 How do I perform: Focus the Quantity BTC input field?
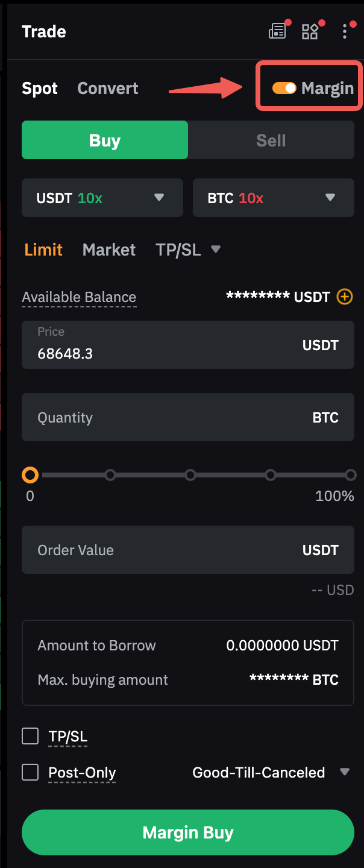click(169, 418)
